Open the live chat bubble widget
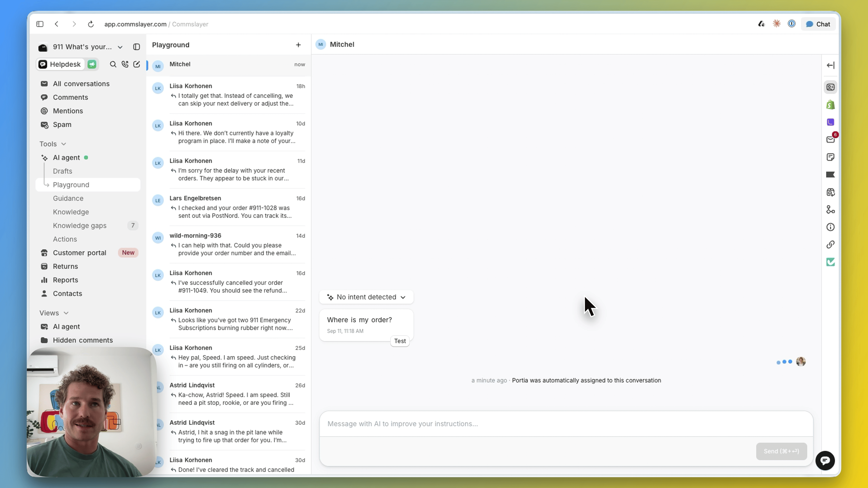The width and height of the screenshot is (868, 488). click(825, 460)
